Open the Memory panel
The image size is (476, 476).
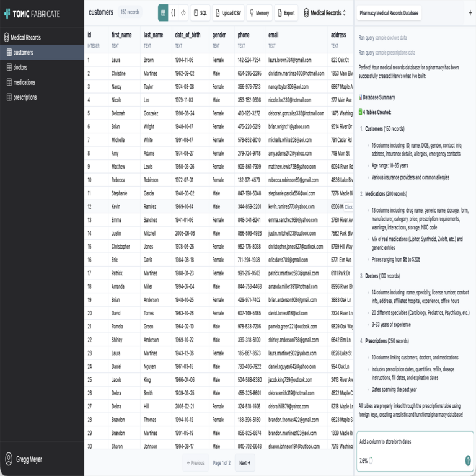259,12
